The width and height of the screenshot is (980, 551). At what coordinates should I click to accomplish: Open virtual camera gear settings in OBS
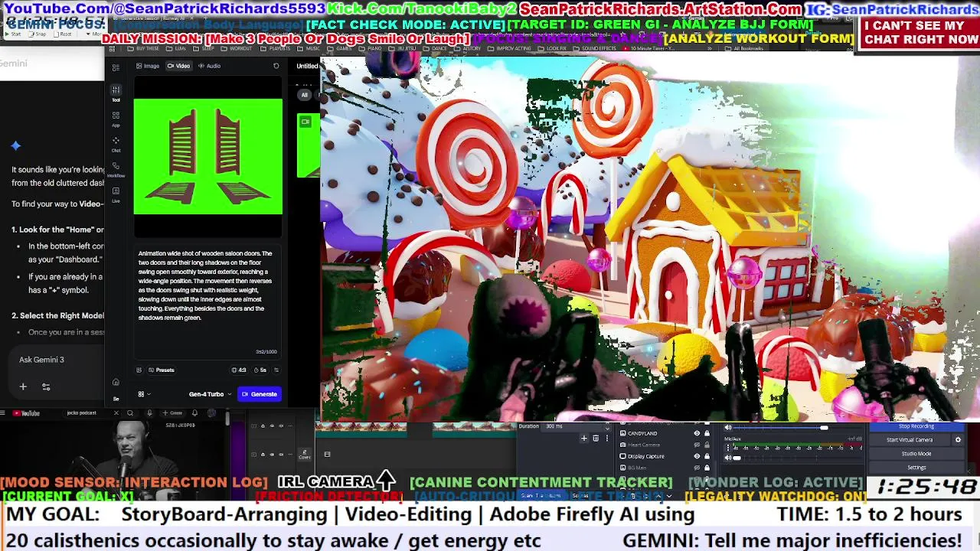click(958, 439)
